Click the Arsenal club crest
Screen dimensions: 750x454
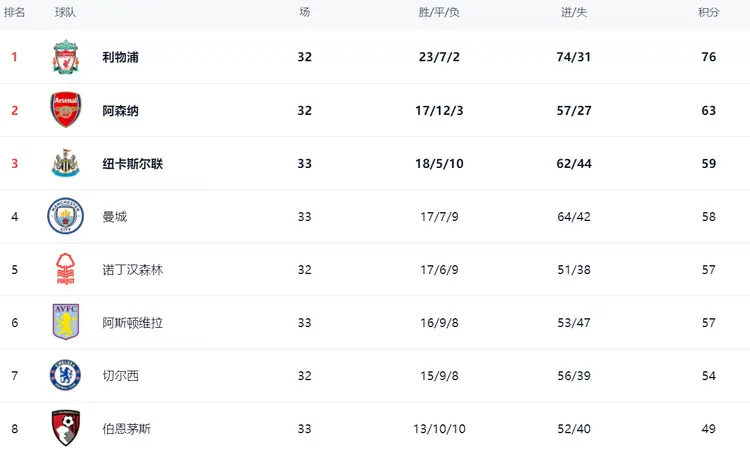pos(66,110)
